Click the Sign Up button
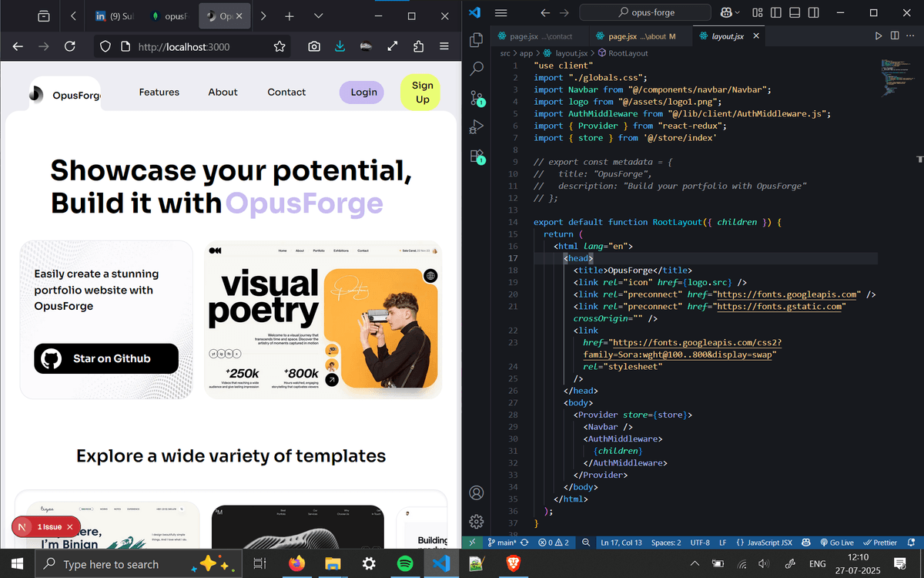 tap(422, 92)
